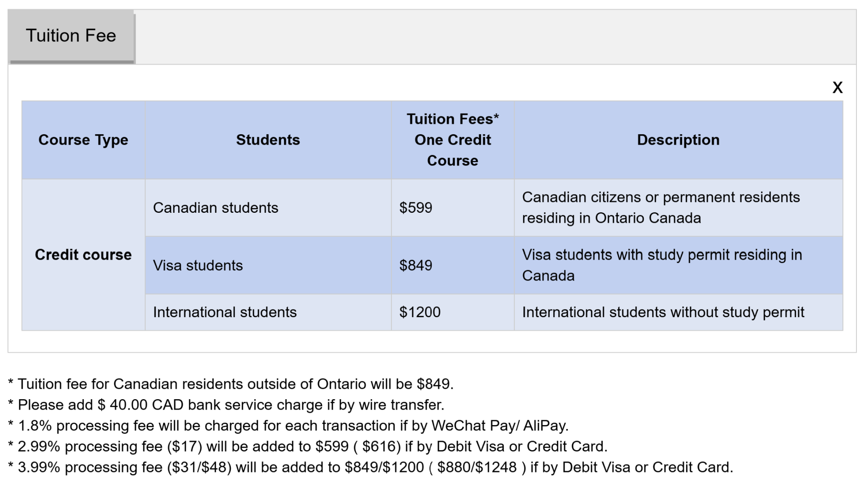The width and height of the screenshot is (864, 504).
Task: Select the WeChat Pay/AliPay processing fee note
Action: click(x=293, y=426)
